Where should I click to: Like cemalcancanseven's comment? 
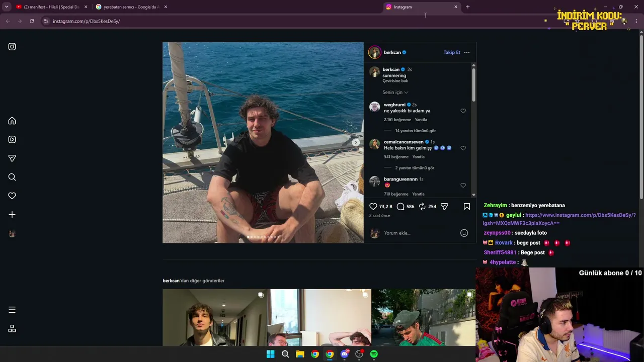[463, 148]
